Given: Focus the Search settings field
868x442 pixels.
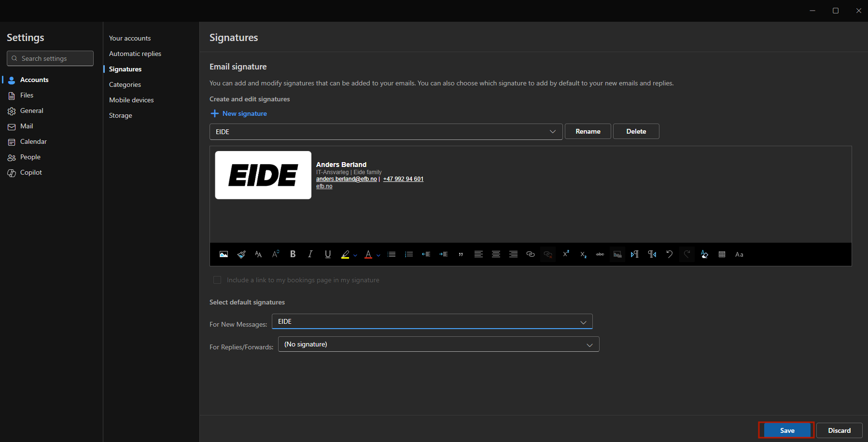Looking at the screenshot, I should (x=50, y=58).
